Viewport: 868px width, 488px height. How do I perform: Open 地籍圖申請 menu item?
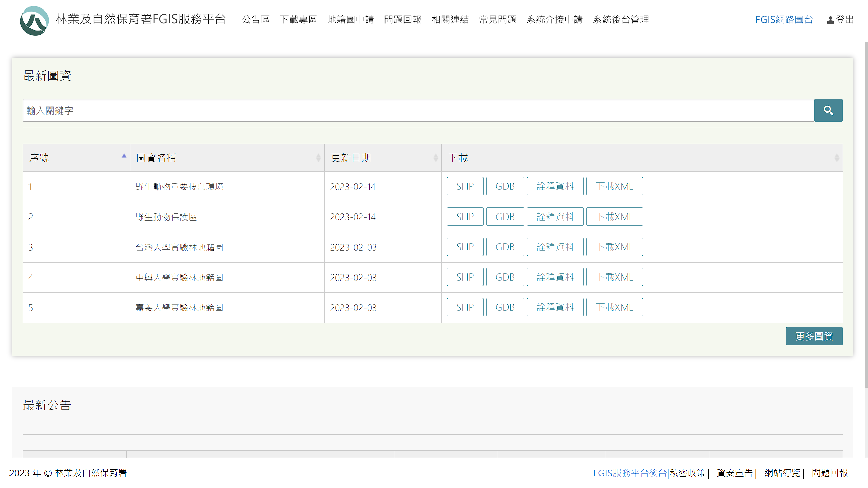click(350, 20)
